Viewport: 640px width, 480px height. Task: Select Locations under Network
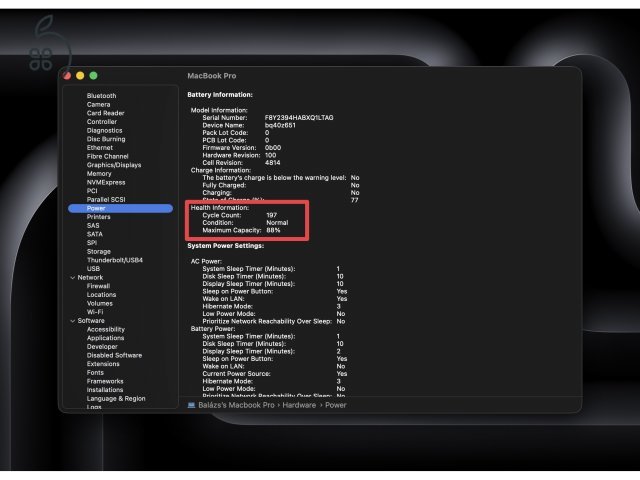[101, 294]
